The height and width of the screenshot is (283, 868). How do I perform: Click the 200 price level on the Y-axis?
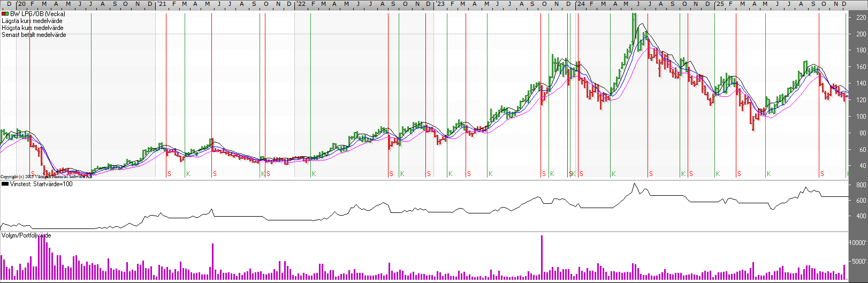pyautogui.click(x=861, y=34)
